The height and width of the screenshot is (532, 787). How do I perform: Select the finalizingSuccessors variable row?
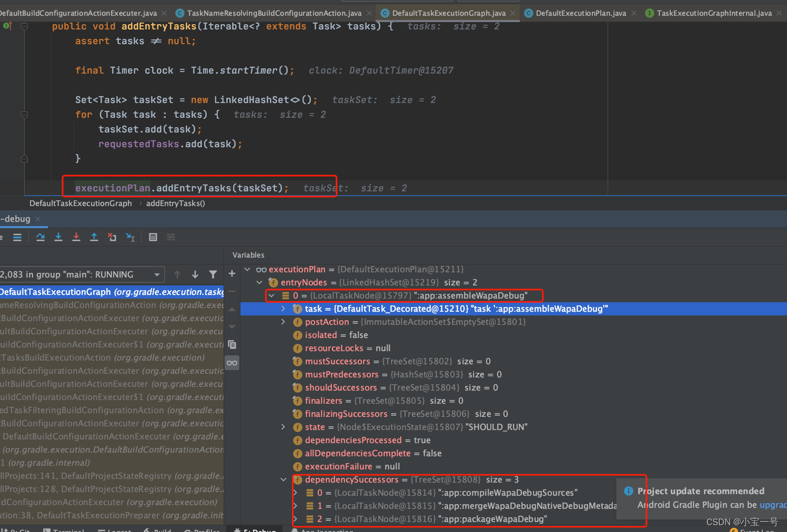coord(513,414)
